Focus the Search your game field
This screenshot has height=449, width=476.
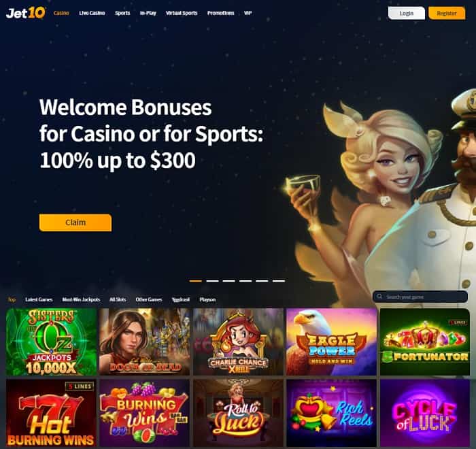tap(420, 297)
